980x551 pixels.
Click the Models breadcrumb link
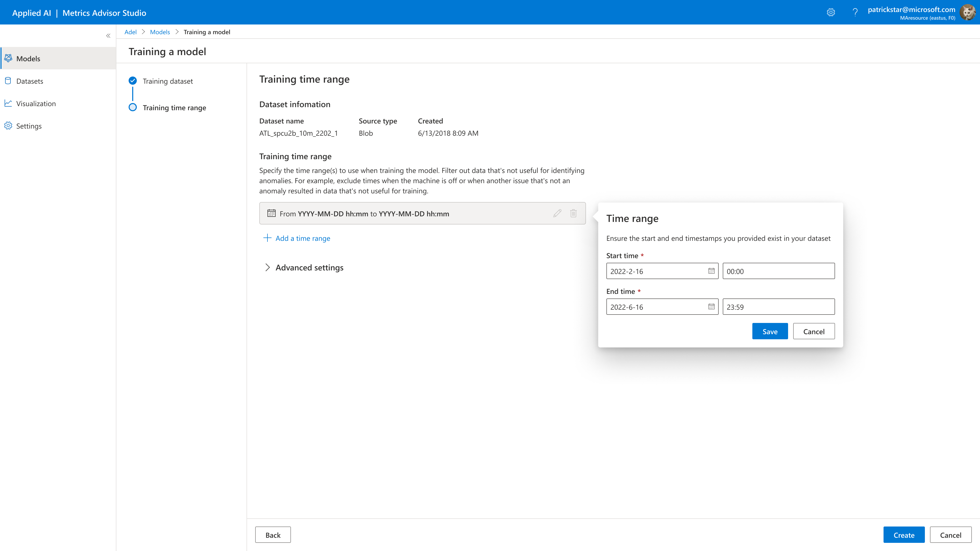160,32
